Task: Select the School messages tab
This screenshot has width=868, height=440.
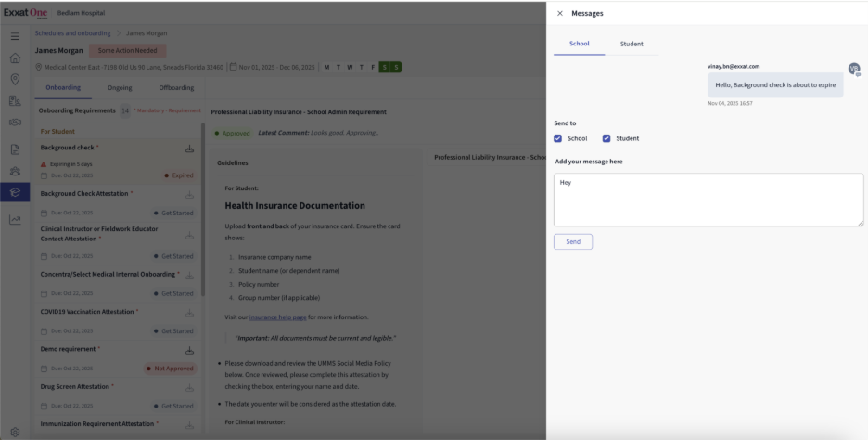Action: (579, 44)
